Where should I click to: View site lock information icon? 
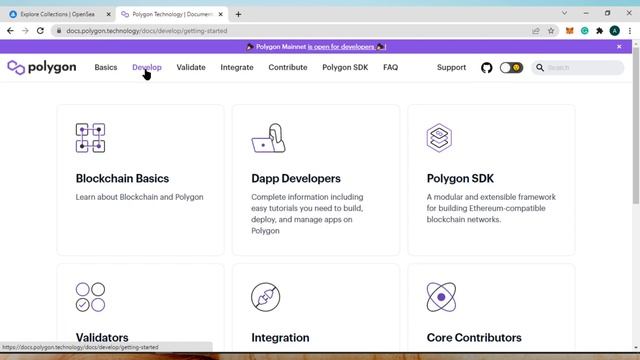(59, 31)
